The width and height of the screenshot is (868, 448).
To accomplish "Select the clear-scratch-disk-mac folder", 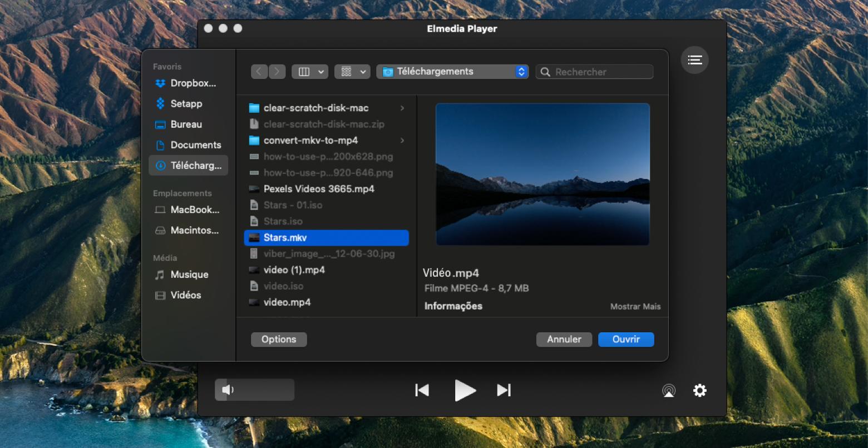I will [327, 108].
